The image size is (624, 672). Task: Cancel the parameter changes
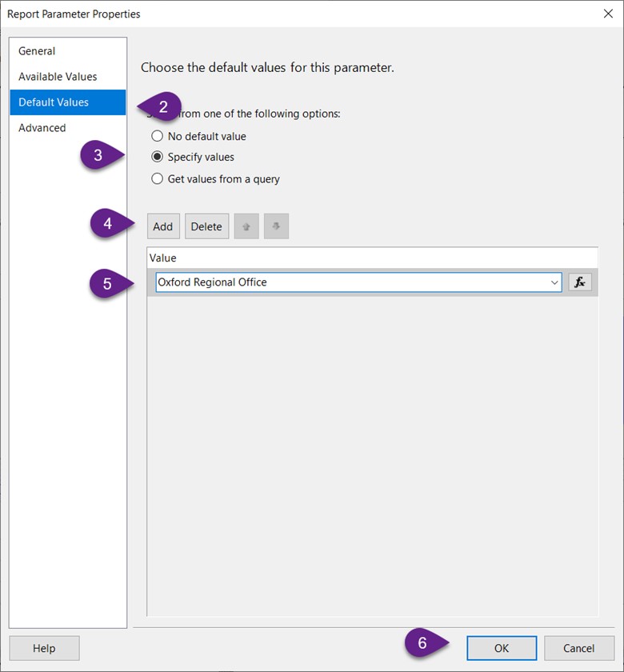(578, 648)
